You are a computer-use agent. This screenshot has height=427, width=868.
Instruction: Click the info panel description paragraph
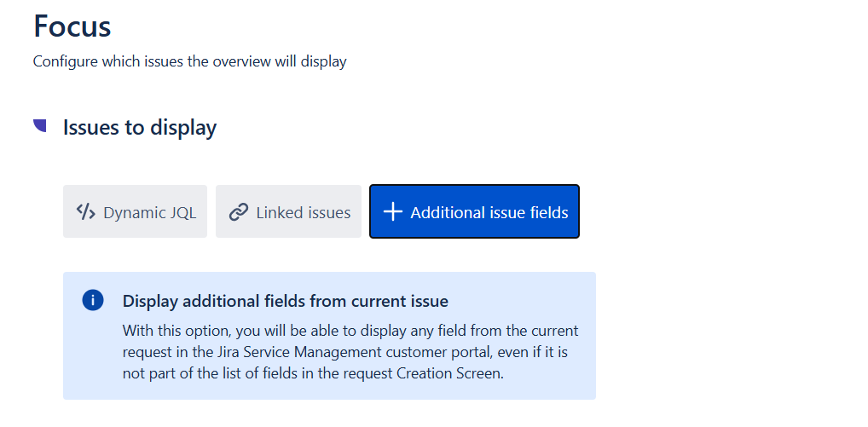point(350,351)
